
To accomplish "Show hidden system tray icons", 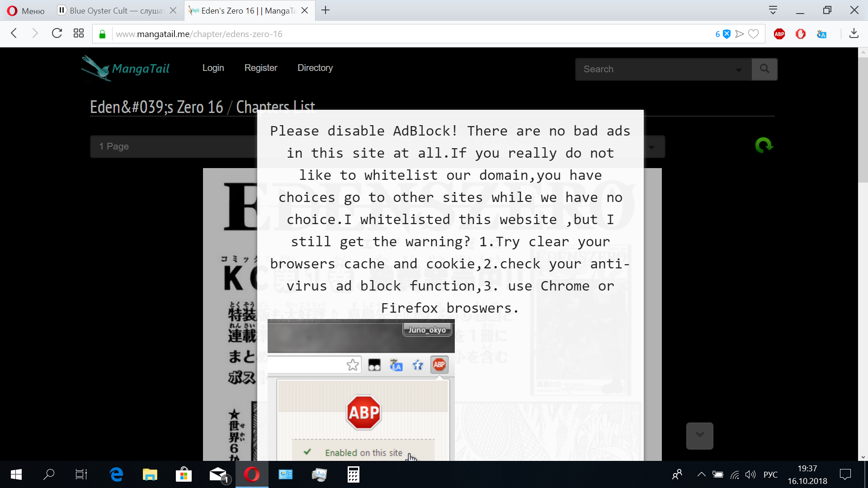I will click(701, 474).
